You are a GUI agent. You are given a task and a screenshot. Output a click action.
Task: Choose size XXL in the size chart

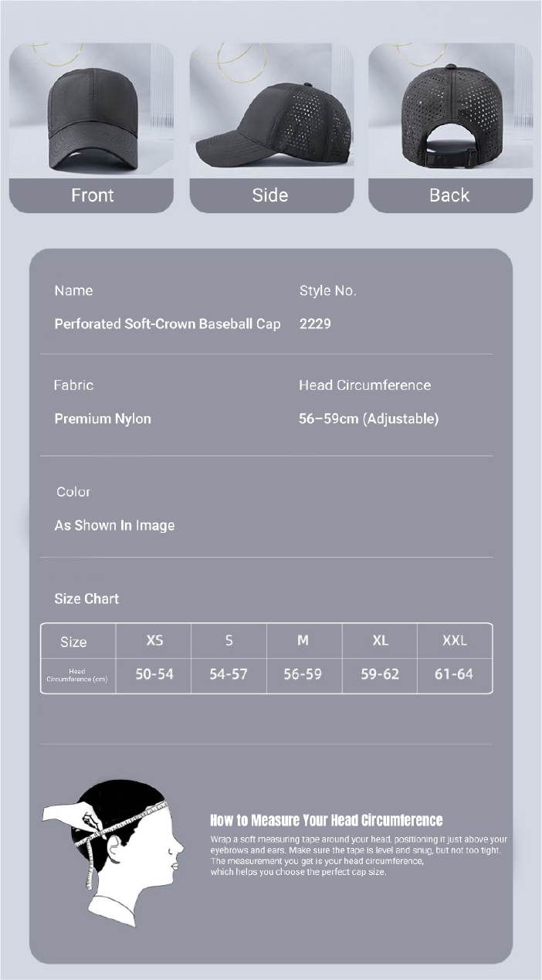[454, 641]
